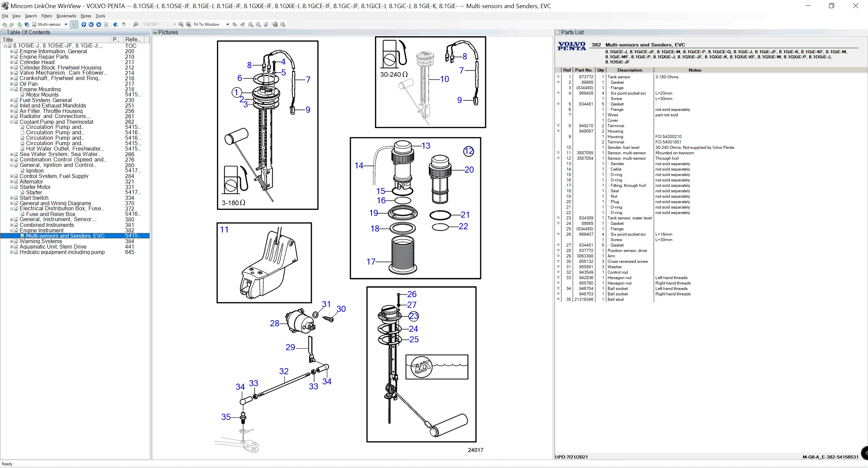Select Engine Repair Parts in the contents tree

point(44,57)
